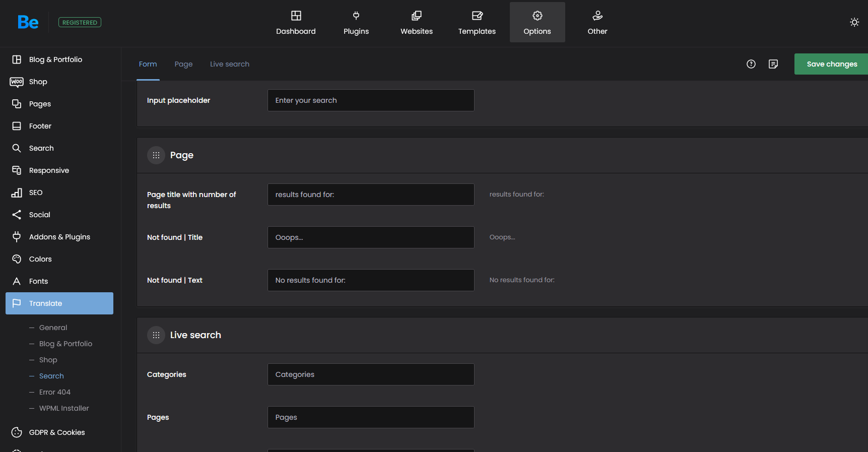Open the Dashboard section
This screenshot has height=452, width=868.
pyautogui.click(x=296, y=22)
